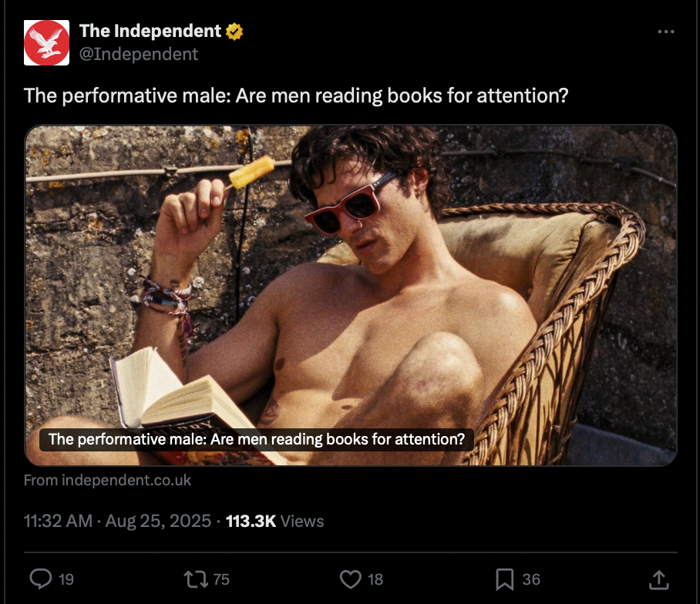Open the three-dot more options menu
Image resolution: width=700 pixels, height=604 pixels.
[665, 32]
